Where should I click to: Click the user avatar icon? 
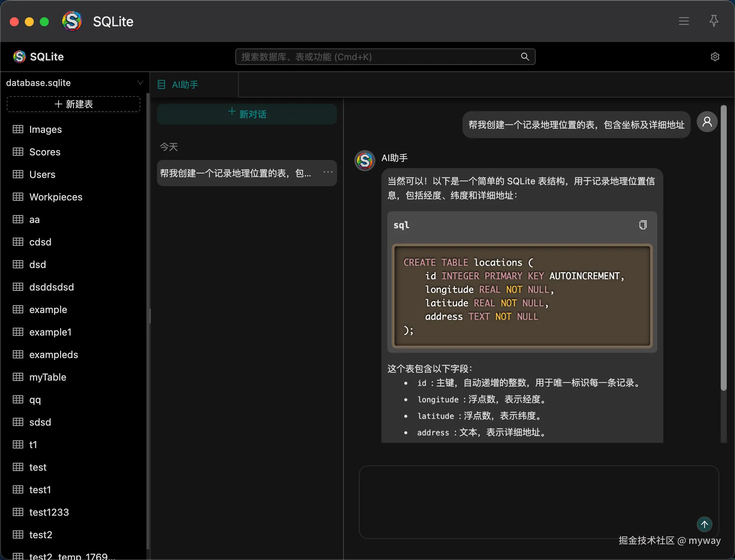point(707,122)
